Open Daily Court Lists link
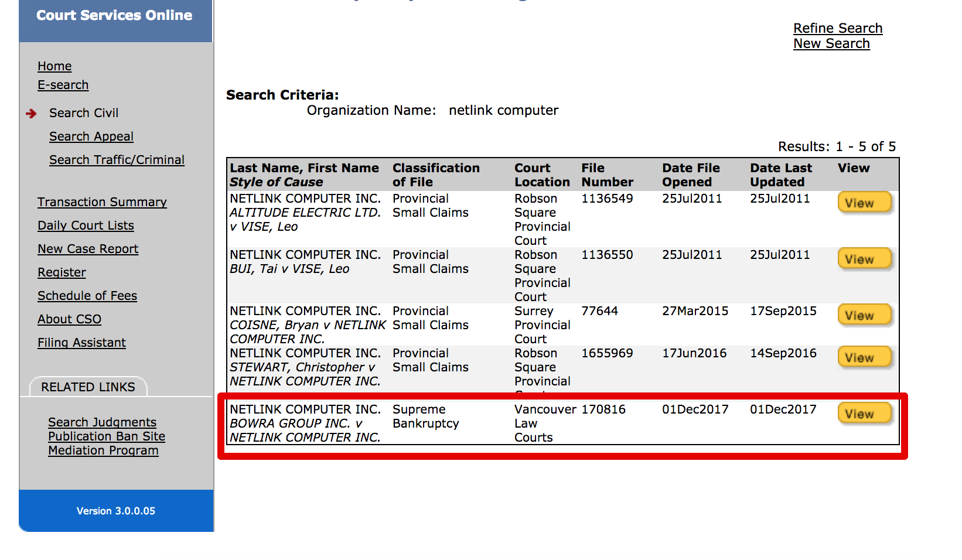962x560 pixels. tap(86, 226)
